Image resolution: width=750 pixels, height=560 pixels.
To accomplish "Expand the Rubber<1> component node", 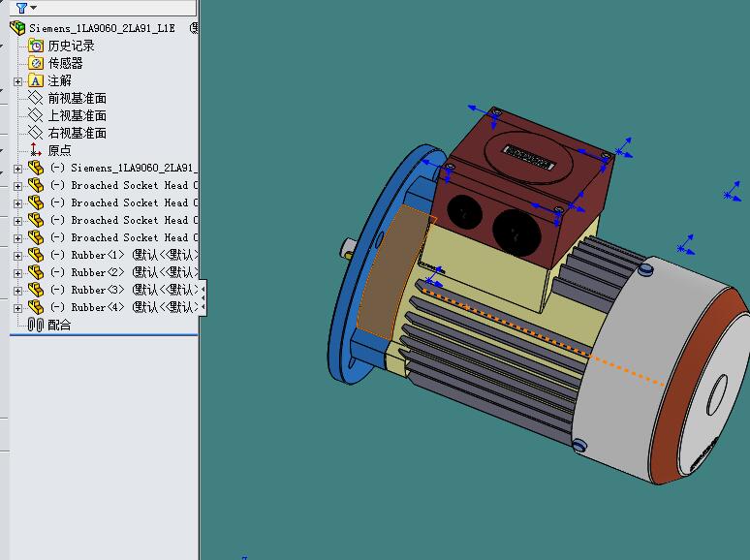I will point(17,256).
